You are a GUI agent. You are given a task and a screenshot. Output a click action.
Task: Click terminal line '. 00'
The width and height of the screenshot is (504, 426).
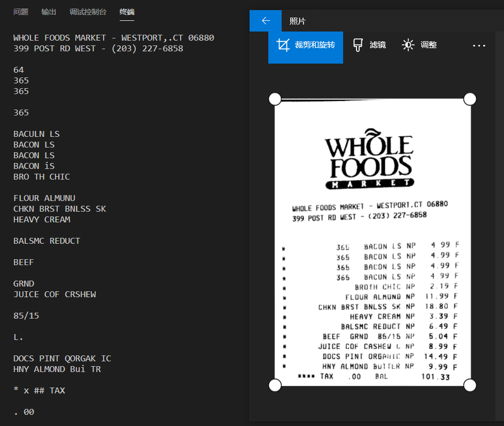(24, 412)
